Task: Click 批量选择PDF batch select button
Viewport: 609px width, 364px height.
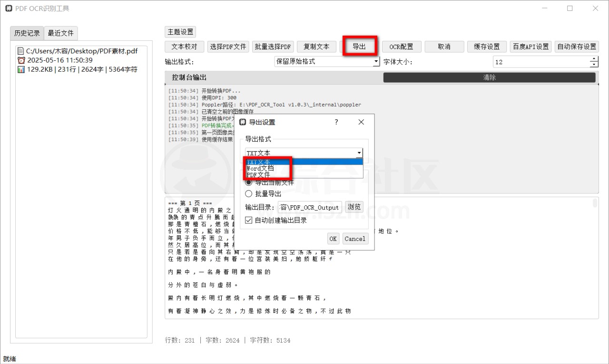Action: [273, 47]
